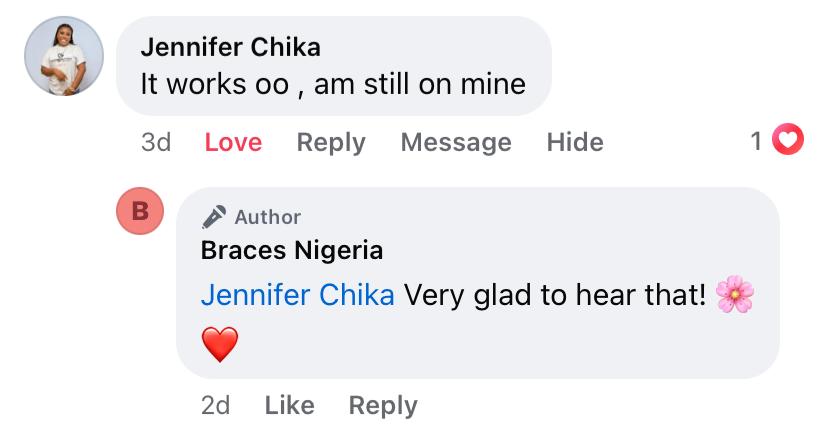Open Jennifer Chika's profile picture

(64, 56)
